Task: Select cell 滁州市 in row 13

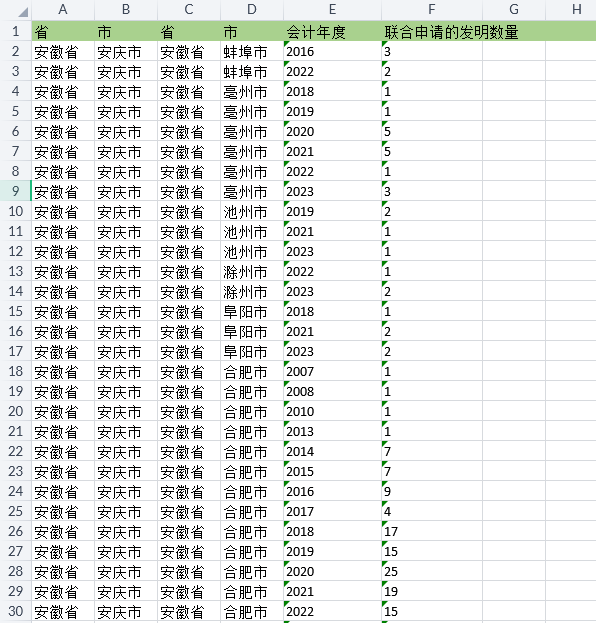Action: (252, 271)
